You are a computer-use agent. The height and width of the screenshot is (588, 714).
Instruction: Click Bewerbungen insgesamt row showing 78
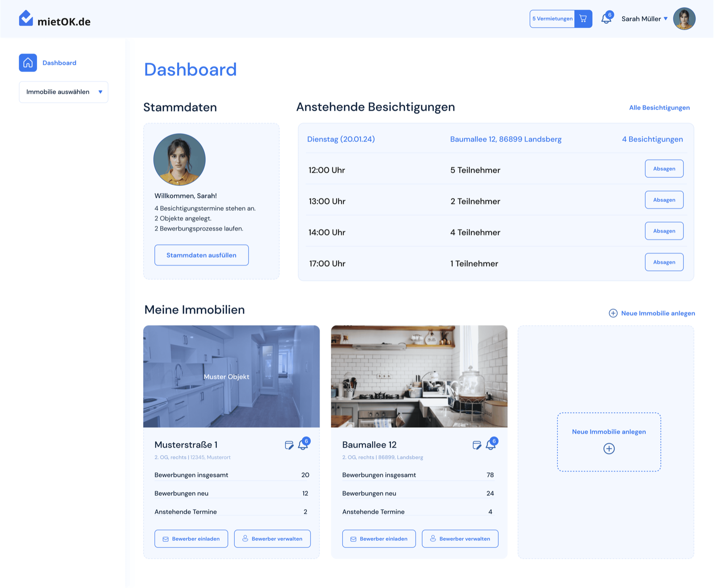418,475
